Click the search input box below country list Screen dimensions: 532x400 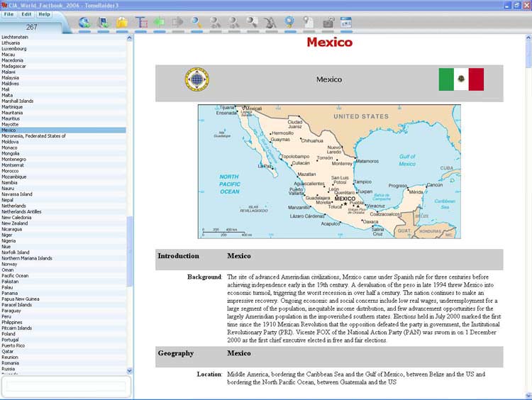(x=66, y=386)
